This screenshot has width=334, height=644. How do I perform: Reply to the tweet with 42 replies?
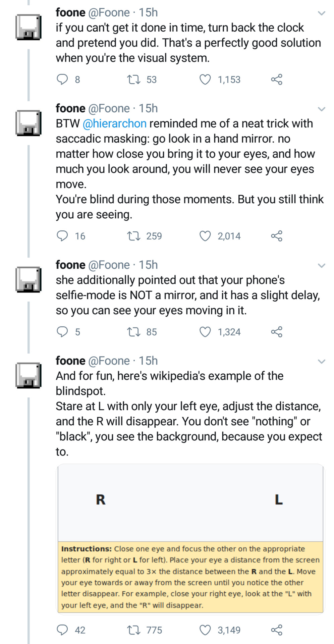tap(62, 630)
